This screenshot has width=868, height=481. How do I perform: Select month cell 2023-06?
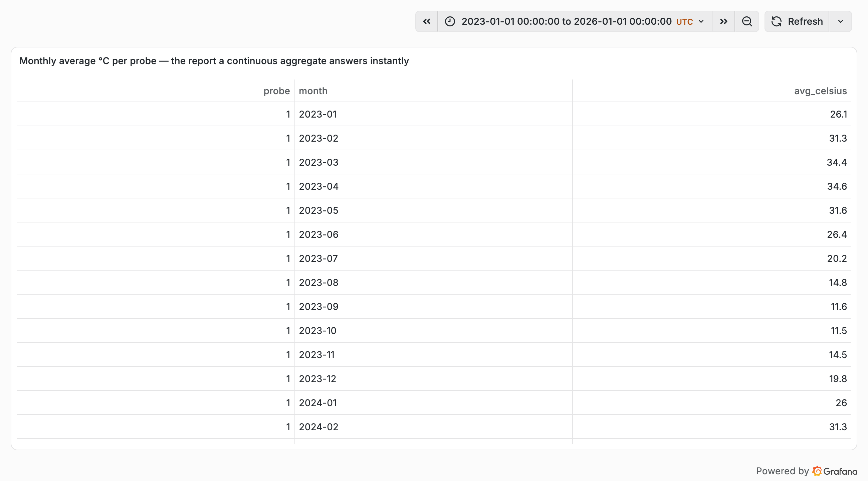pyautogui.click(x=318, y=234)
